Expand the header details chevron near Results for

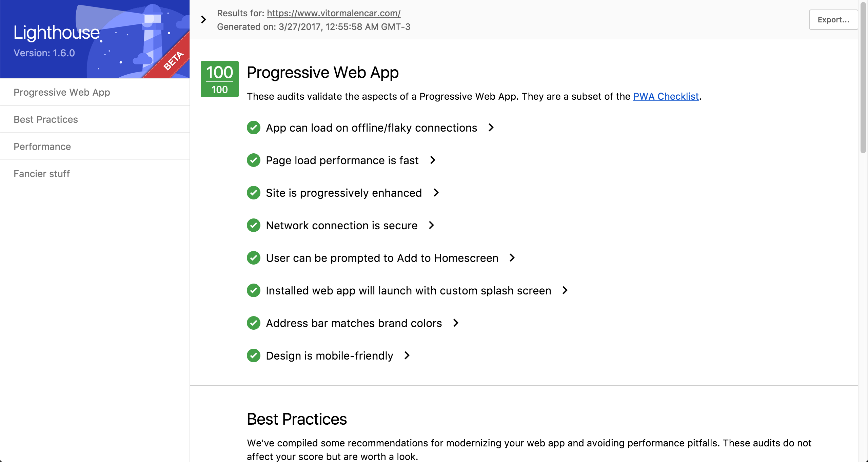[203, 20]
